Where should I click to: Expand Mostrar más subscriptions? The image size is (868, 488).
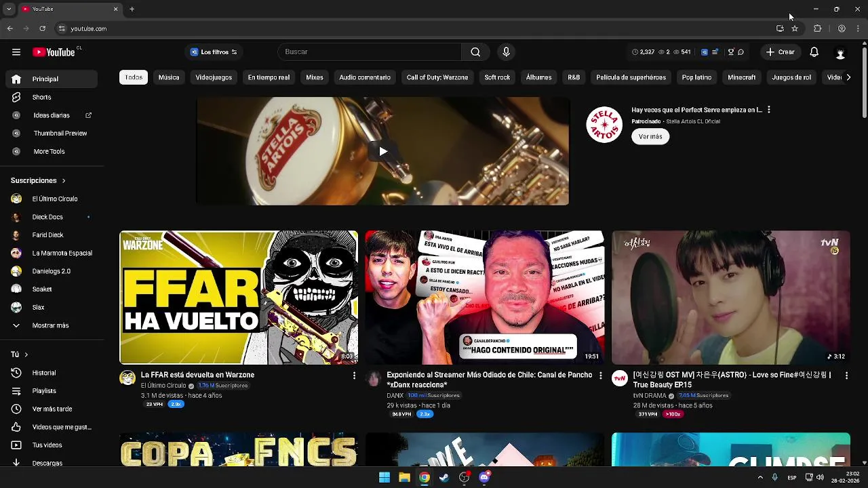pos(51,325)
